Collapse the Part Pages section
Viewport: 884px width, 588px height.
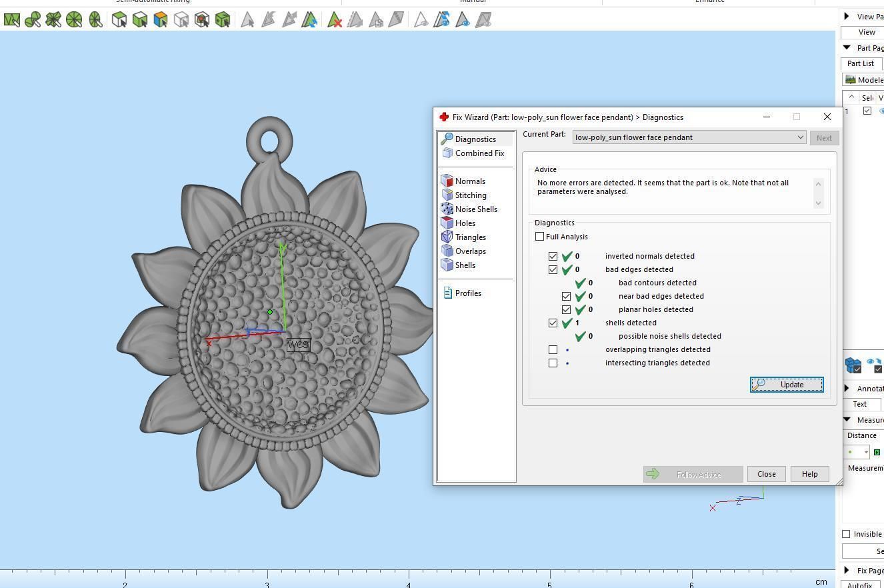pos(847,47)
